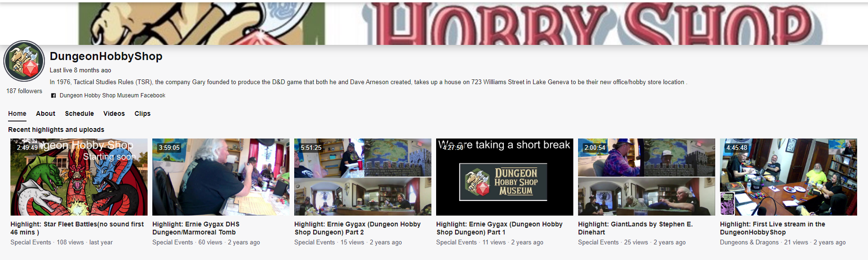
Task: Go to the Videos tab
Action: pos(114,113)
